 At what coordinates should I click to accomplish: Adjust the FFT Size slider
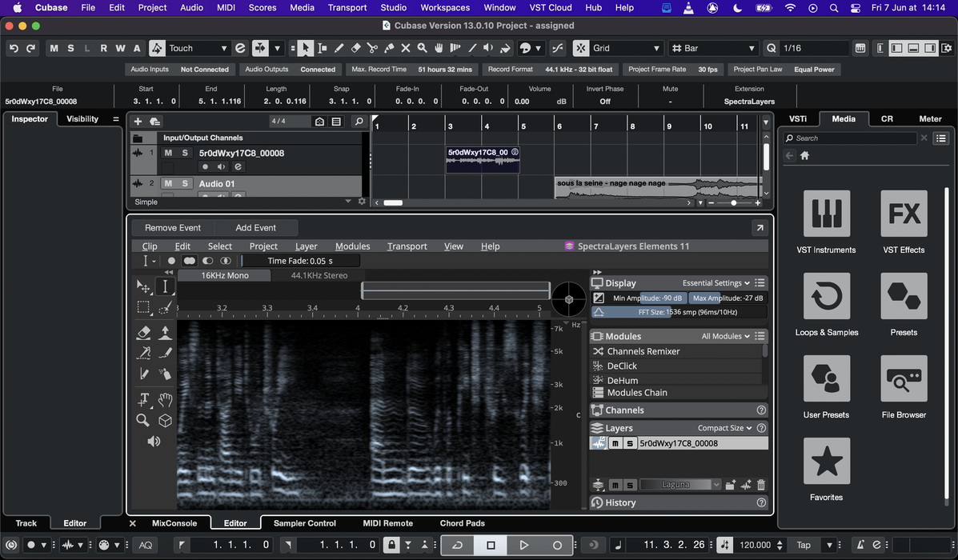(x=679, y=312)
